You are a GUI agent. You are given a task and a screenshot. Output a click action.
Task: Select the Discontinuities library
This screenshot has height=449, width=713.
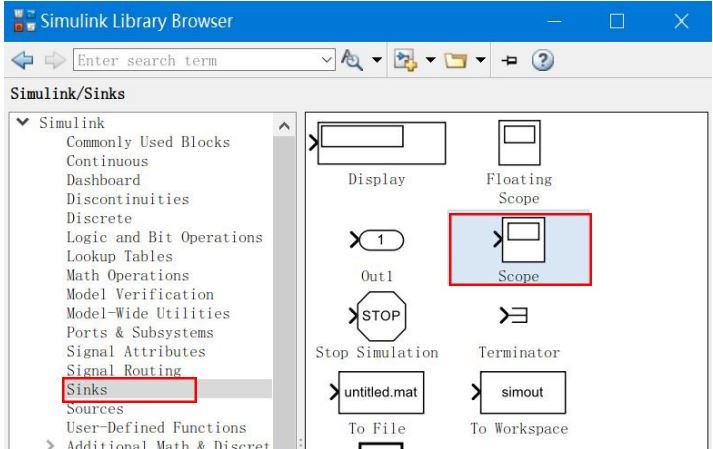click(x=128, y=199)
